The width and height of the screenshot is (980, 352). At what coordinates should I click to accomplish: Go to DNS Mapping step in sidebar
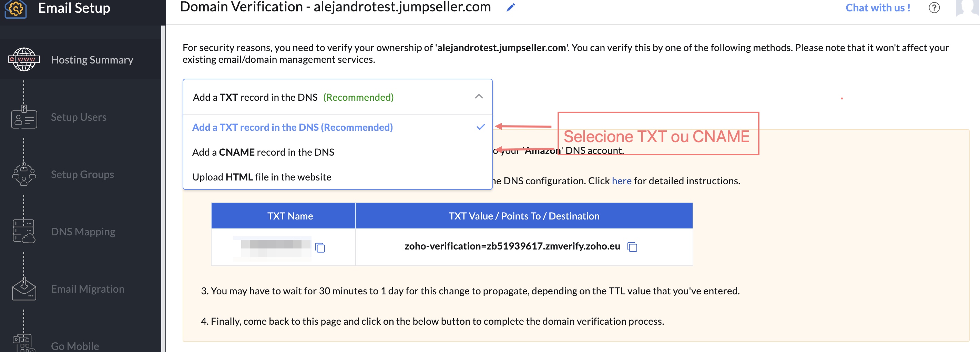[x=83, y=232]
